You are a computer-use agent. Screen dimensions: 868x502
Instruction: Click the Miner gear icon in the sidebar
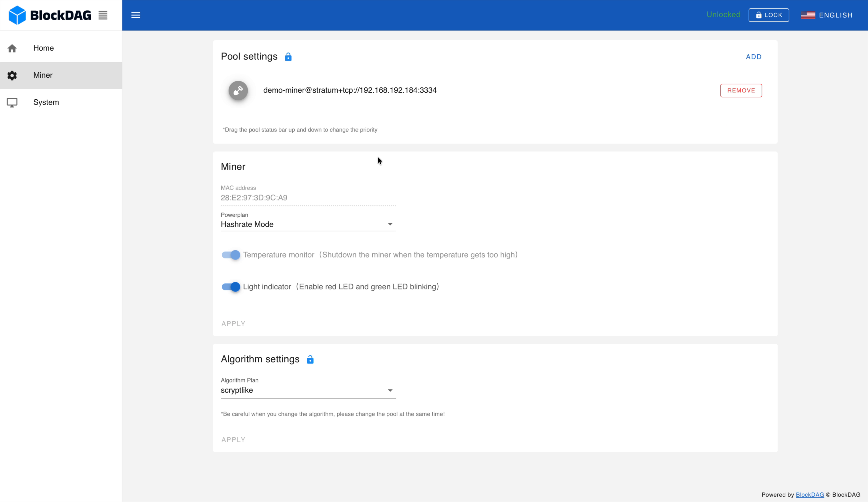pyautogui.click(x=12, y=75)
